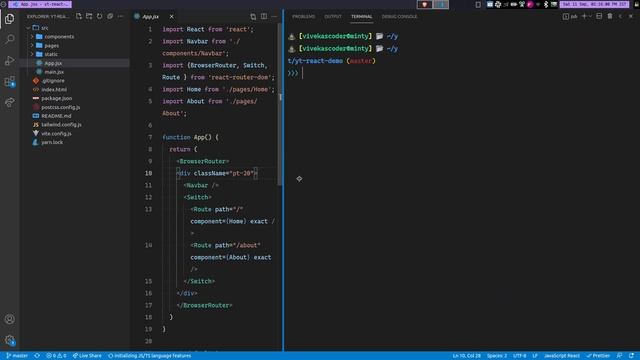640x360 pixels.
Task: Open the Live Share activity bar icon
Action: pos(9,102)
